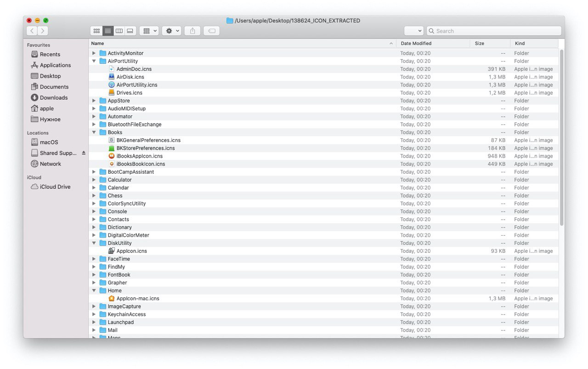Viewport: 588px width, 369px height.
Task: Open Desktop in the sidebar
Action: point(46,76)
